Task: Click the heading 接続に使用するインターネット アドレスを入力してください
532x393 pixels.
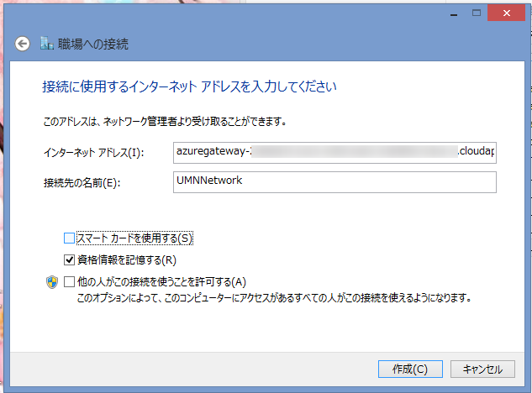Action: 189,86
